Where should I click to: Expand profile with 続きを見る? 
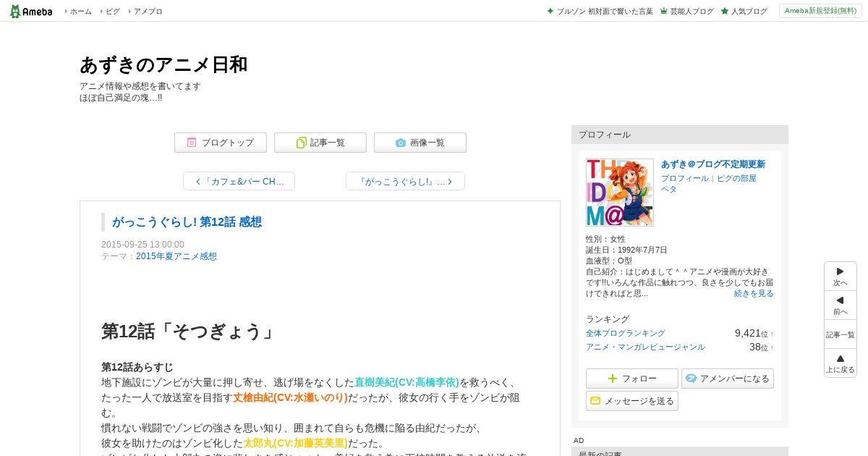[x=754, y=293]
